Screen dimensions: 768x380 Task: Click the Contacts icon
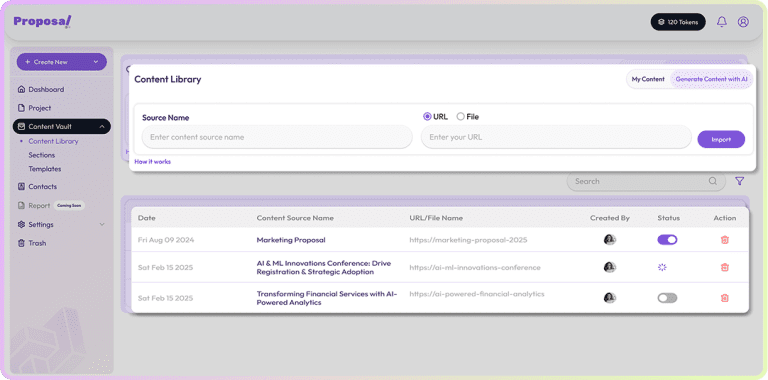click(21, 187)
